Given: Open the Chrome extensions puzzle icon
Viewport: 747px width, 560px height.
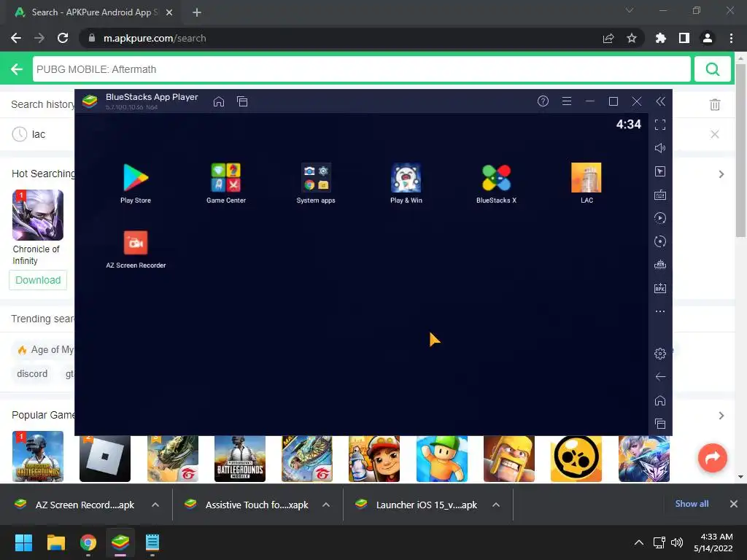Looking at the screenshot, I should click(x=661, y=38).
